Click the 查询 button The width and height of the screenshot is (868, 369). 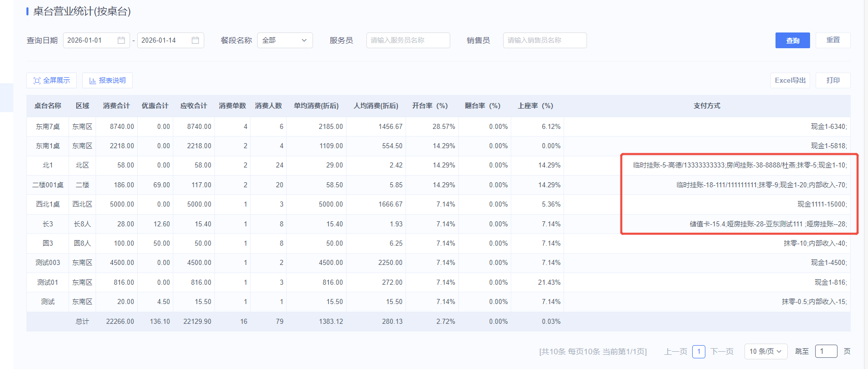(x=792, y=41)
